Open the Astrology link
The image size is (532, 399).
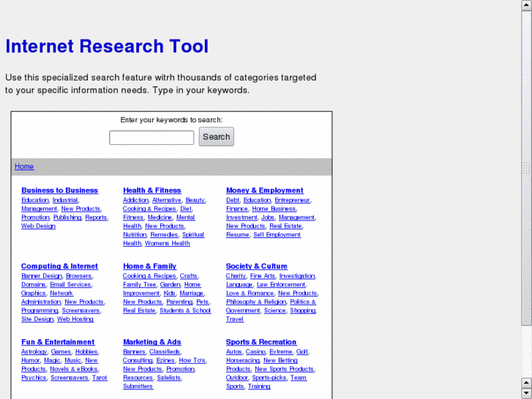(x=34, y=351)
